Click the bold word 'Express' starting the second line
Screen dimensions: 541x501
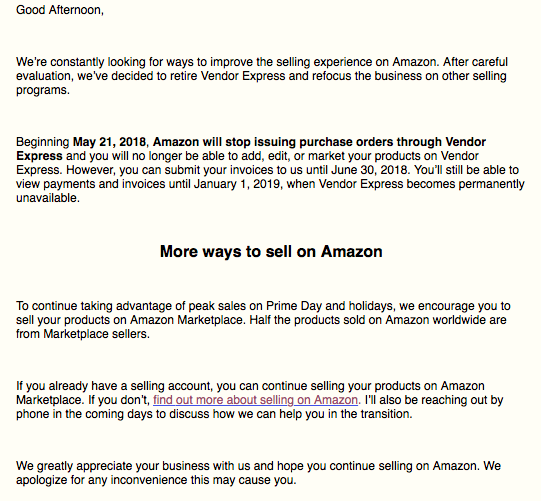[39, 156]
